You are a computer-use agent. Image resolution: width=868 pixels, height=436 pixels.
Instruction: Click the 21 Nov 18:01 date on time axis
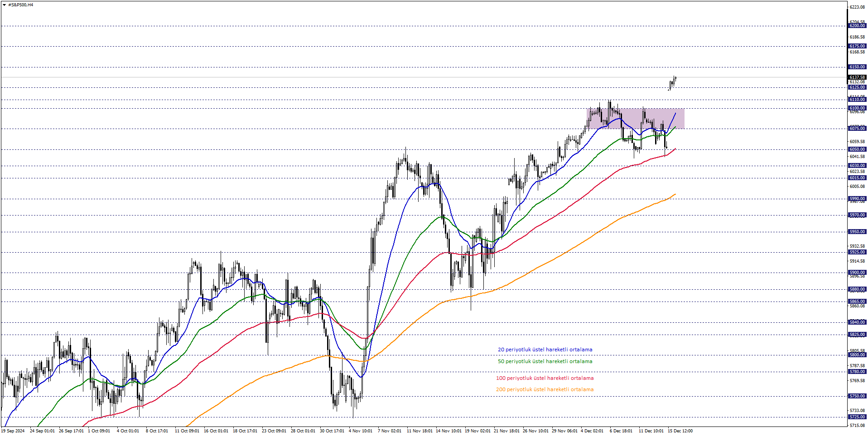pos(506,431)
